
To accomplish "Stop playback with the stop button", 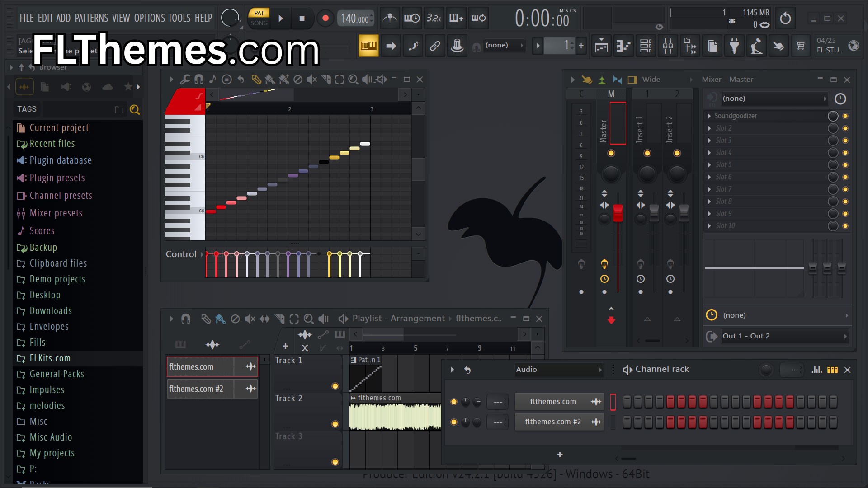I will pyautogui.click(x=302, y=19).
